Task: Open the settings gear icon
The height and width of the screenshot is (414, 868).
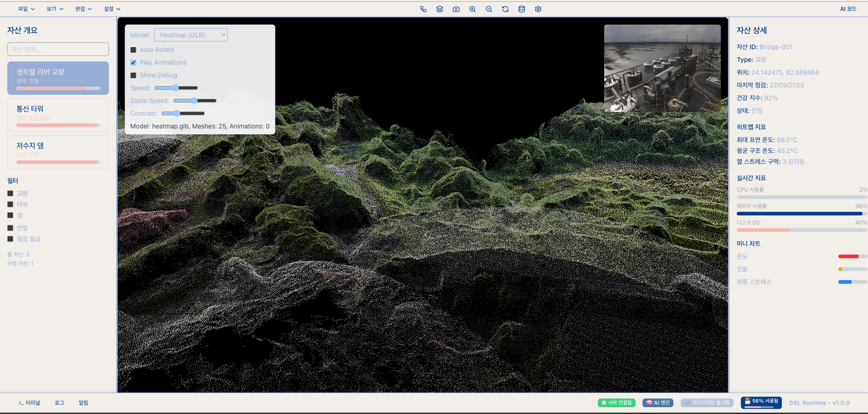Action: [x=538, y=9]
